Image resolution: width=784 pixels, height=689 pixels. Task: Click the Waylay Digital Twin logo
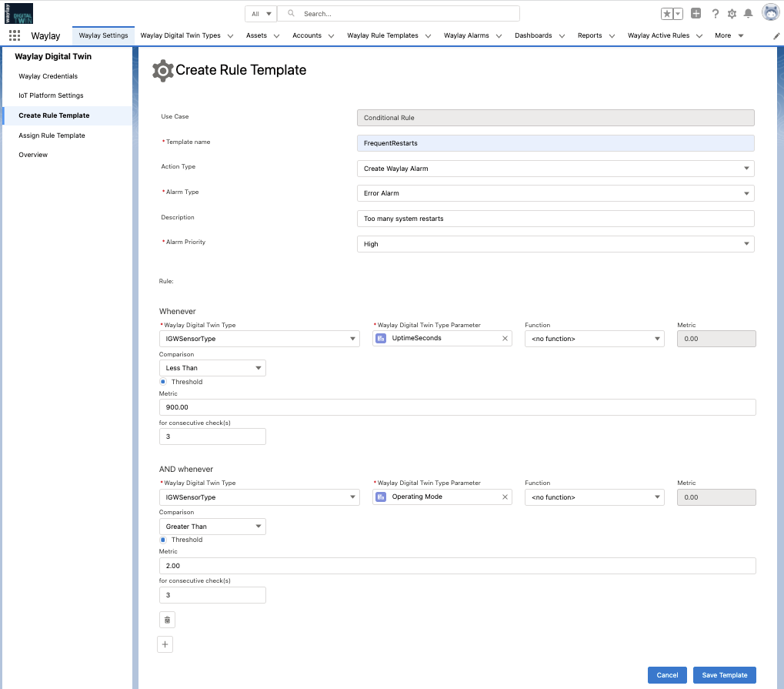(x=18, y=14)
